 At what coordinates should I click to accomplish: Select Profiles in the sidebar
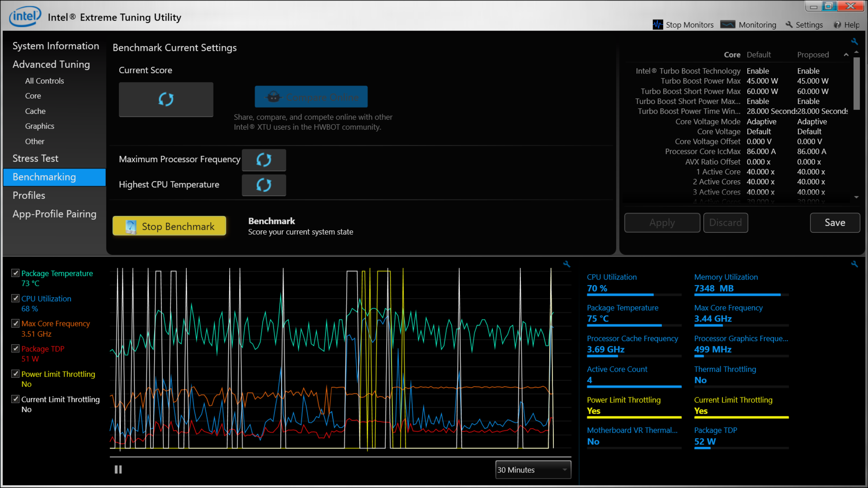[x=29, y=196]
